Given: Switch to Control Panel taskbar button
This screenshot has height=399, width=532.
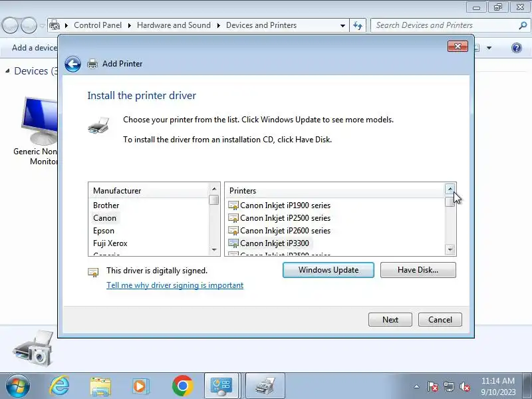Looking at the screenshot, I should [222, 386].
